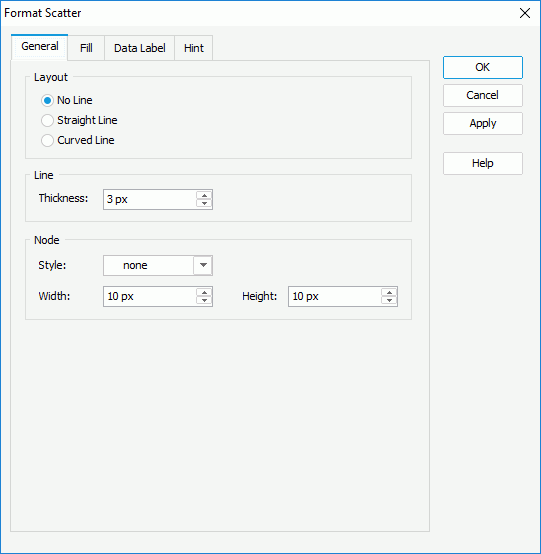Increase line Thickness with up arrow

[x=204, y=195]
